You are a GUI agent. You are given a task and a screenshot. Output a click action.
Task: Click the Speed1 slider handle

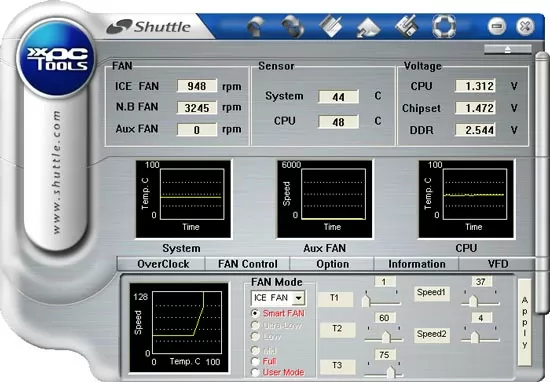pos(474,301)
